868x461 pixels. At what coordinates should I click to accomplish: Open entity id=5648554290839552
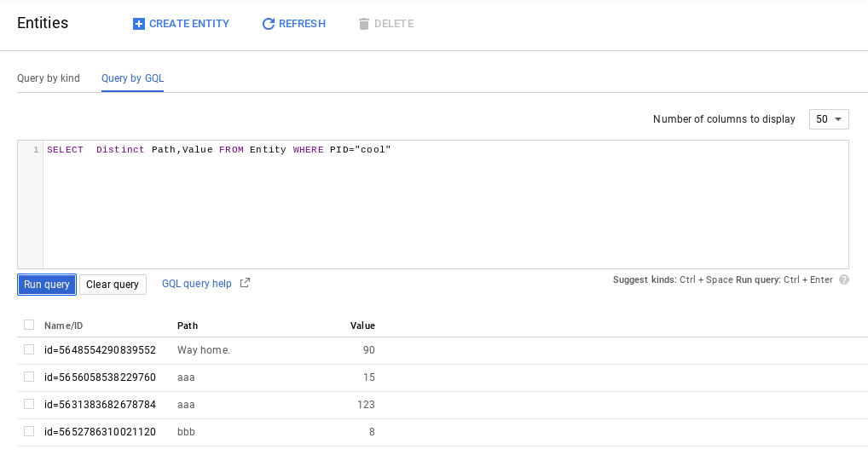click(100, 350)
